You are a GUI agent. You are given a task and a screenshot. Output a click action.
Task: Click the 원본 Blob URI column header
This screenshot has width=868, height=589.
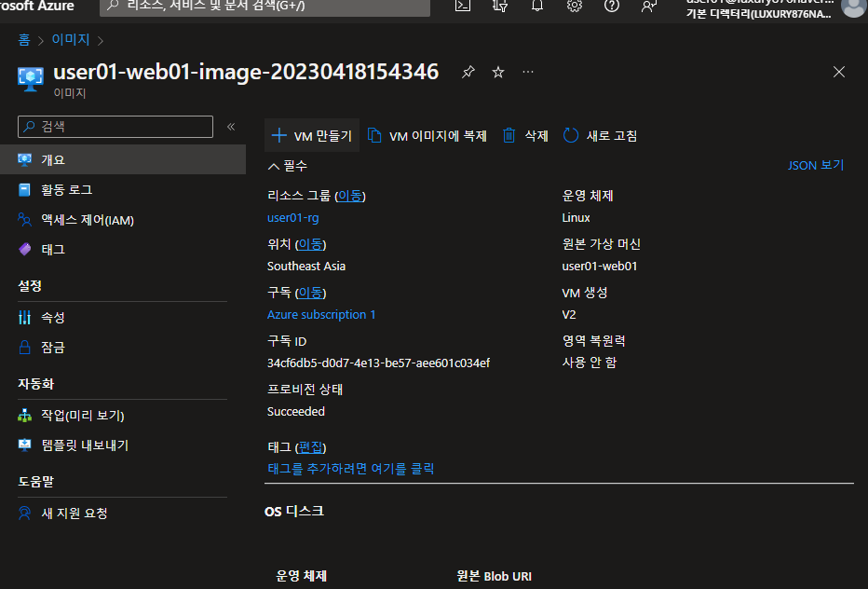(x=494, y=576)
